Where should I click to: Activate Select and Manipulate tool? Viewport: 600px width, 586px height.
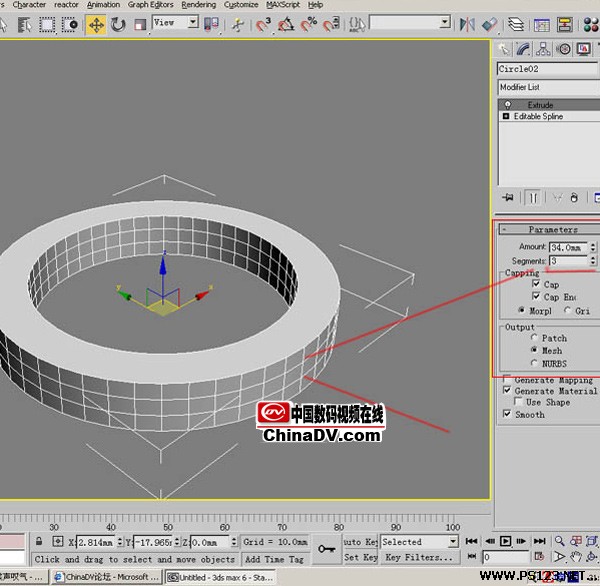pos(238,25)
